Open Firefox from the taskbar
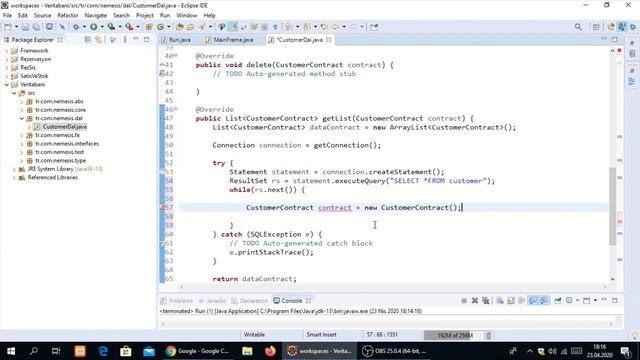The height and width of the screenshot is (360, 640). tap(270, 351)
